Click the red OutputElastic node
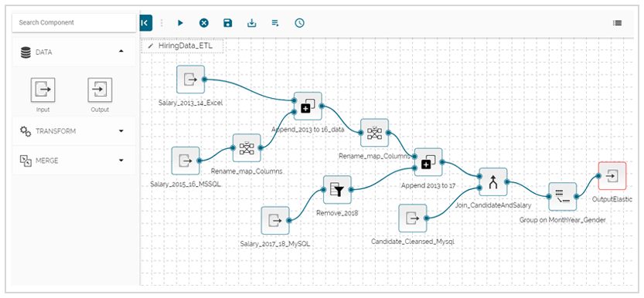This screenshot has height=298, width=644. click(x=612, y=176)
